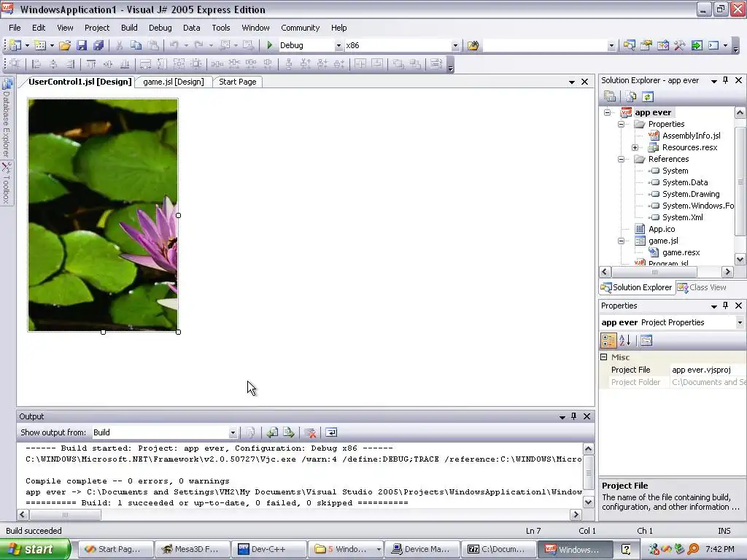Select the Solution Explorer bottom tab
Viewport: 747px width, 560px height.
pyautogui.click(x=636, y=287)
